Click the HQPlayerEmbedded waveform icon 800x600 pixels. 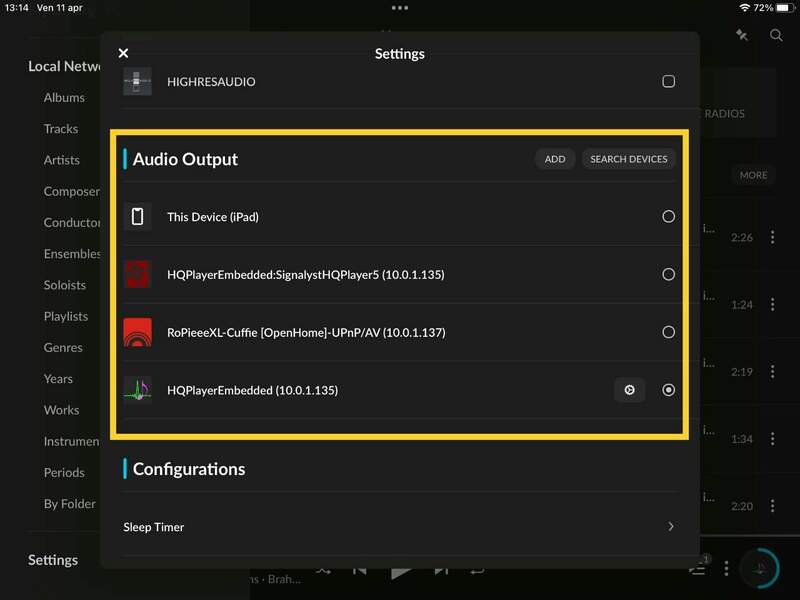137,390
